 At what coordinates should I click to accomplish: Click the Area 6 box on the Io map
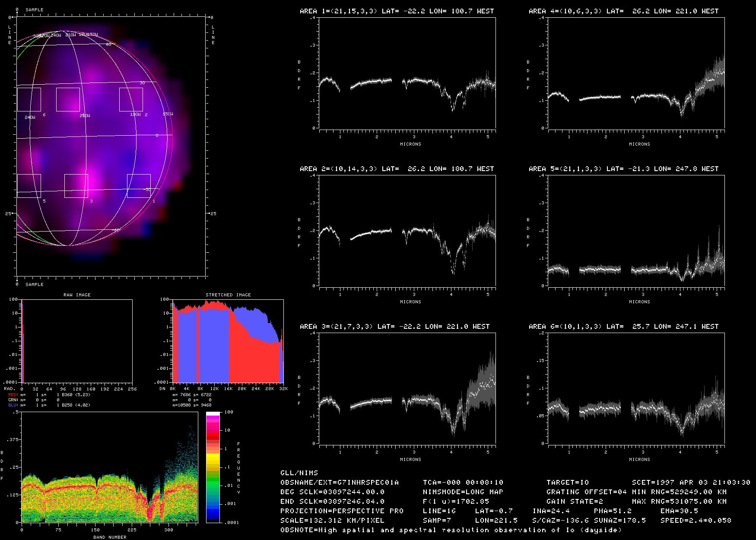(29, 99)
